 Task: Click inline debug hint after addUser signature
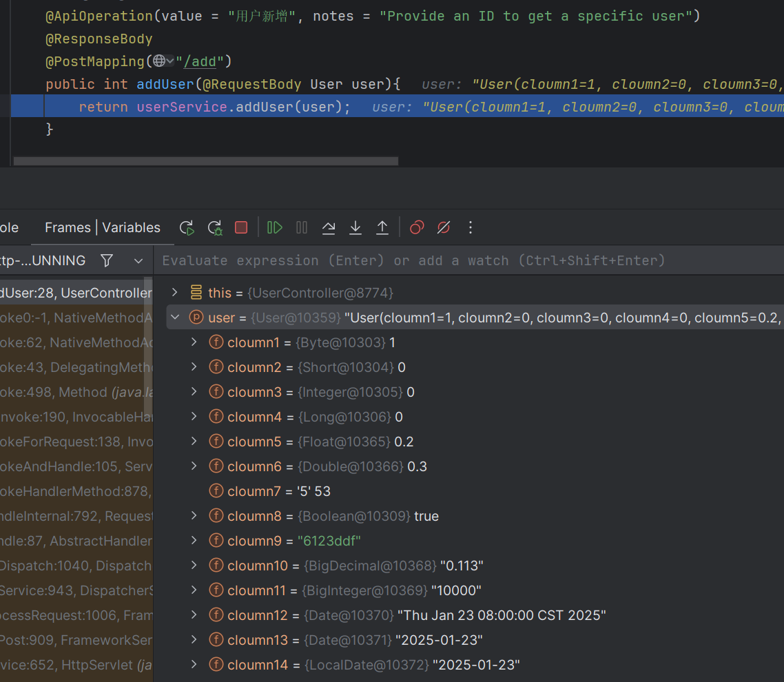click(x=603, y=84)
